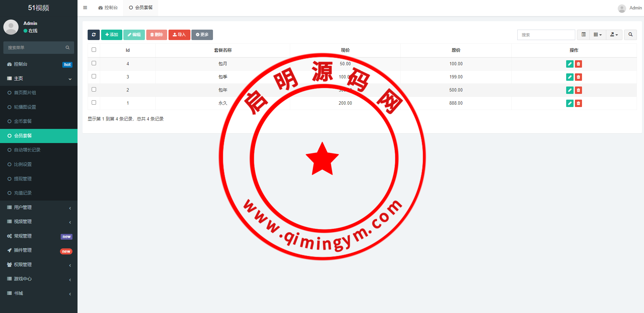
Task: Open the columns grid dropdown
Action: click(597, 35)
